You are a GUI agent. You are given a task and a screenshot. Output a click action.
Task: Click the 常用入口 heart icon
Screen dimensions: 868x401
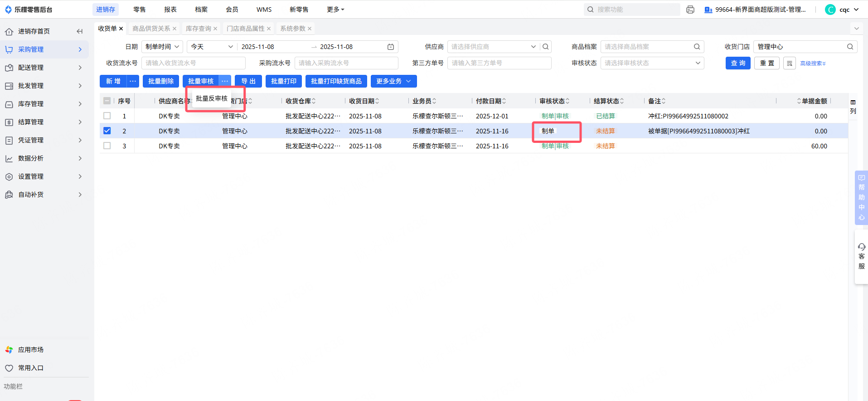pos(9,368)
